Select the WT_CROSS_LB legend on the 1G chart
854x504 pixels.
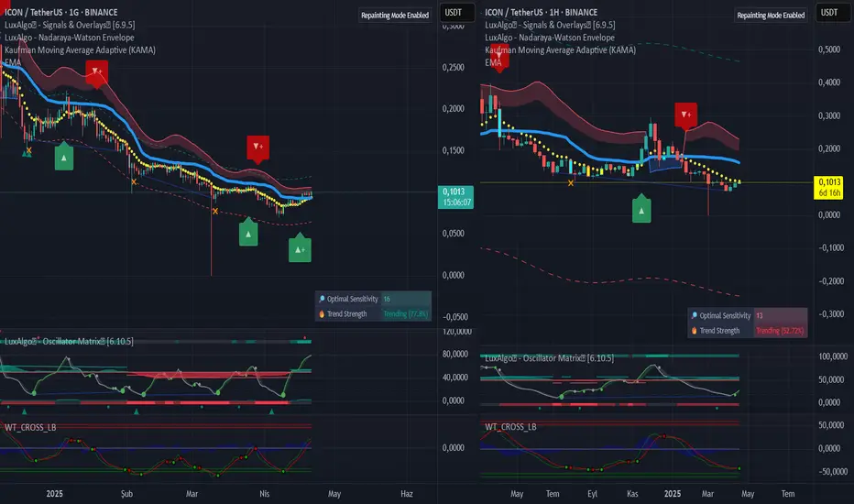click(30, 427)
